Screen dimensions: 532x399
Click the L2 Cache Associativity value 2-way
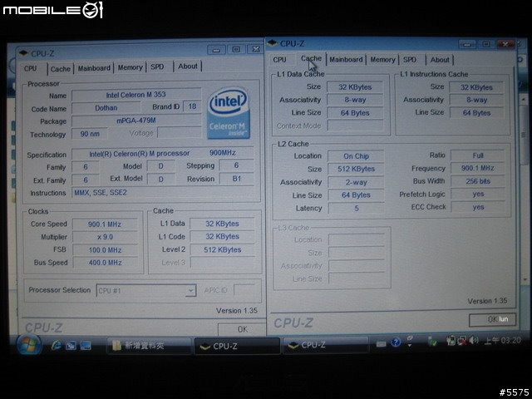pyautogui.click(x=356, y=183)
